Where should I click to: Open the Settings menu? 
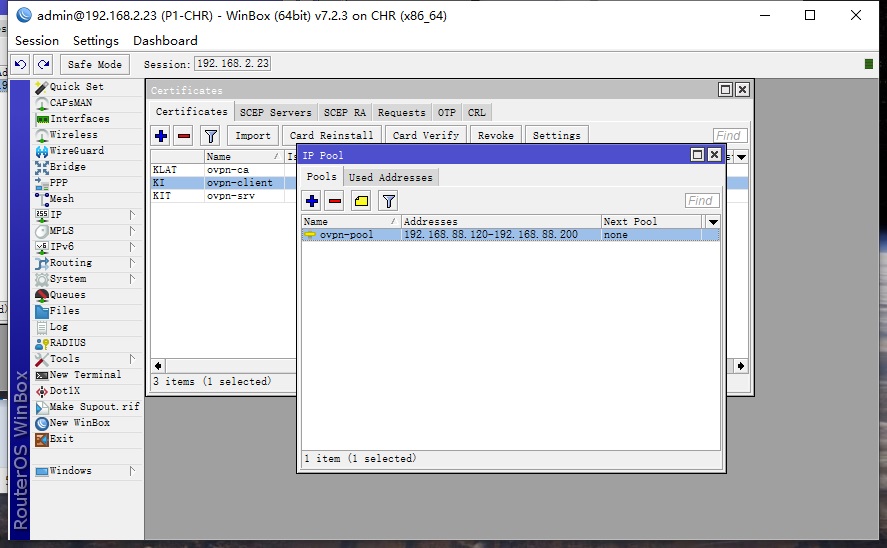tap(95, 41)
